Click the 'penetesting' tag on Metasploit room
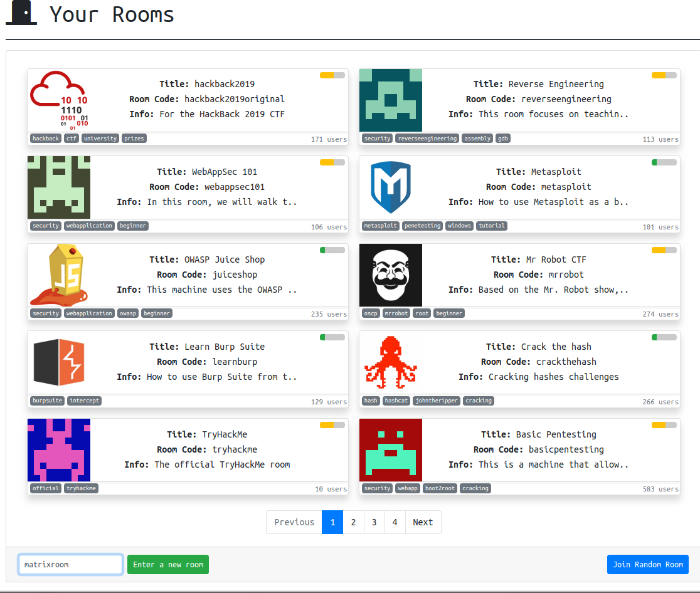The image size is (700, 593). pos(422,226)
